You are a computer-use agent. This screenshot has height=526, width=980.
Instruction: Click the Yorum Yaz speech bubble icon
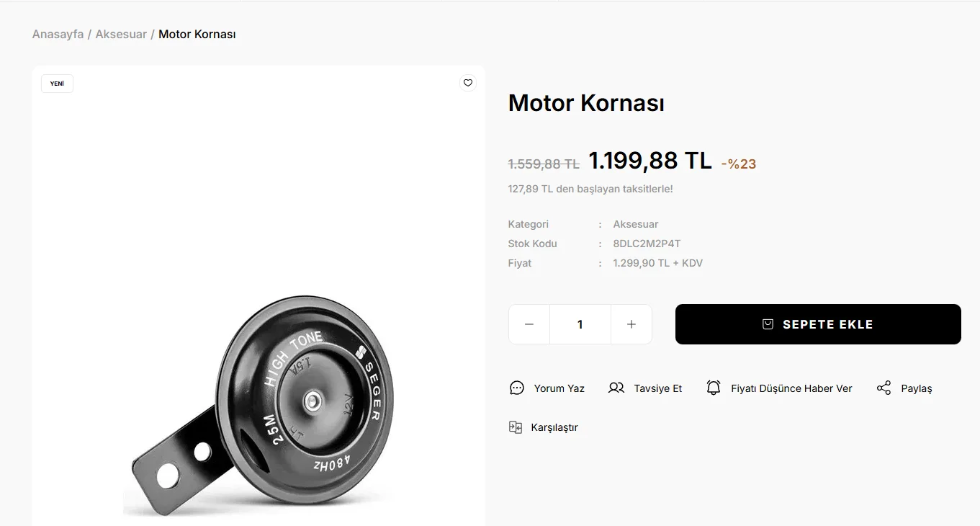(x=517, y=388)
